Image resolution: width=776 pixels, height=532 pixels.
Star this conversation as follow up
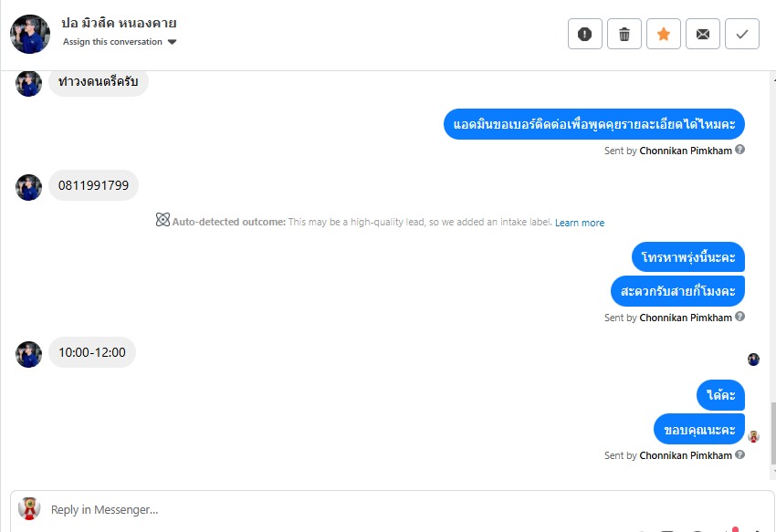(664, 35)
